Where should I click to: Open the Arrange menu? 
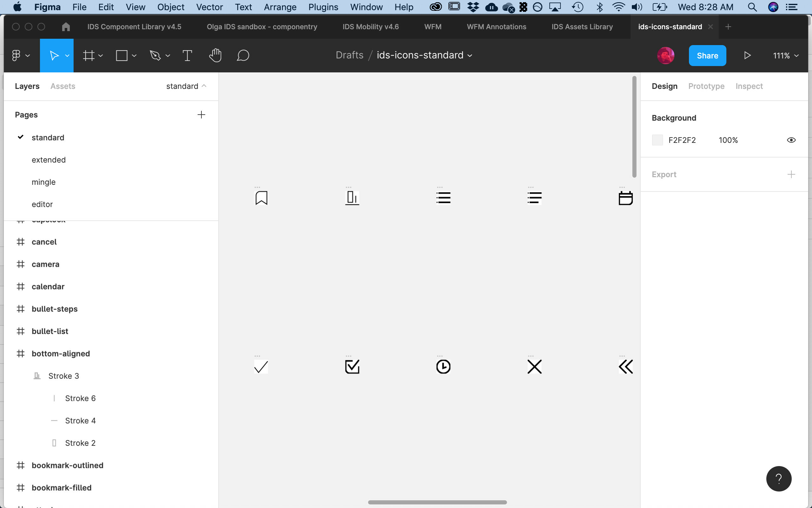point(280,7)
